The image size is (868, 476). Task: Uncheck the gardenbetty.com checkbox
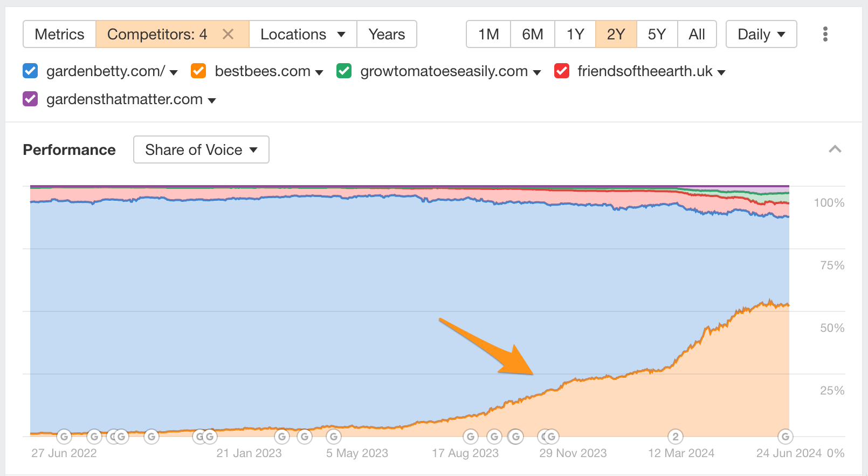(x=30, y=71)
